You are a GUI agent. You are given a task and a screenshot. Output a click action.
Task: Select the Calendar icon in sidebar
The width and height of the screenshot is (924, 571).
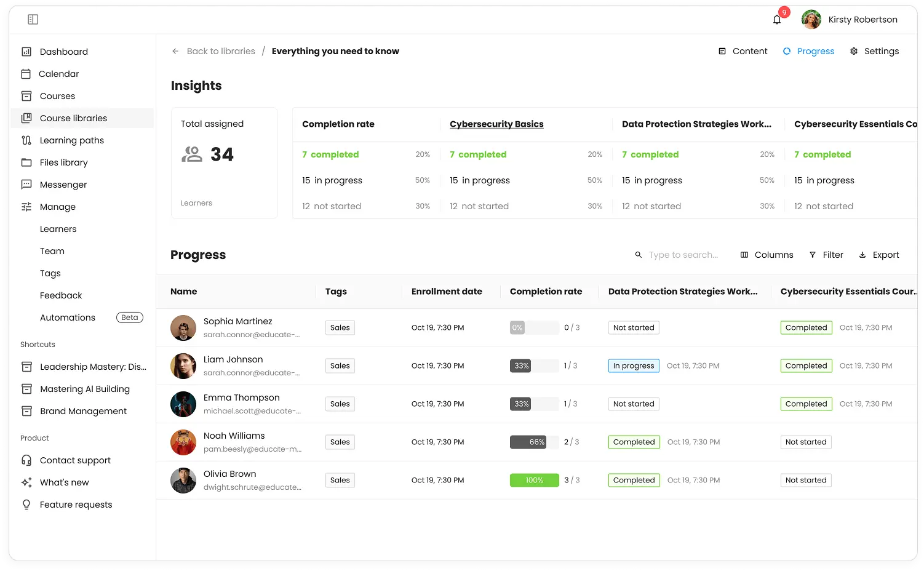point(26,74)
